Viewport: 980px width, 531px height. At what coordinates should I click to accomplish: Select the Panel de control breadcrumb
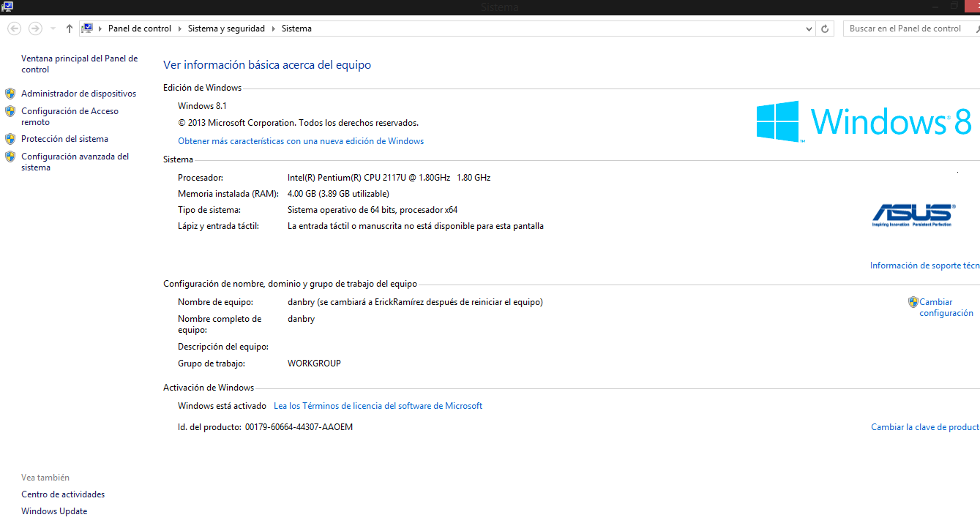tap(139, 29)
